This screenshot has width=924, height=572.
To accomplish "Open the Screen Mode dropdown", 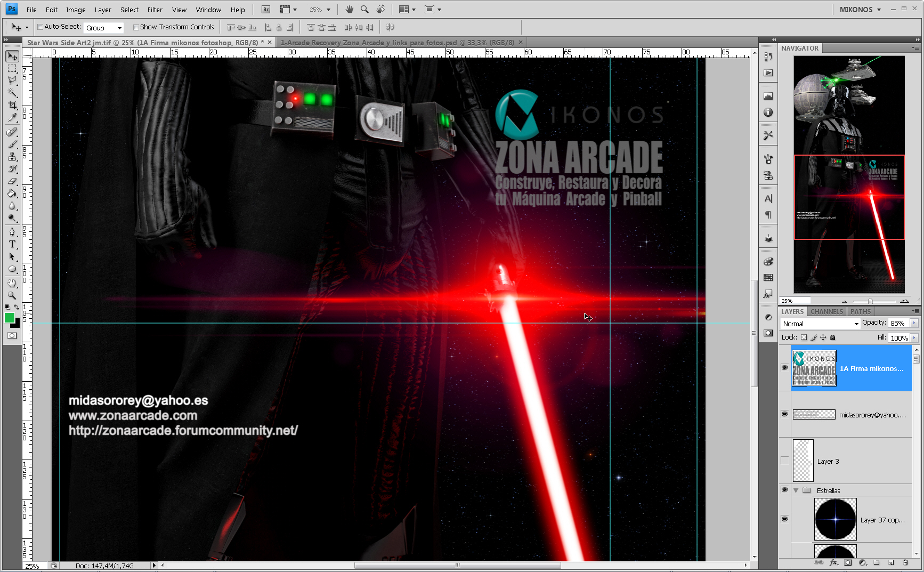I will (x=433, y=10).
